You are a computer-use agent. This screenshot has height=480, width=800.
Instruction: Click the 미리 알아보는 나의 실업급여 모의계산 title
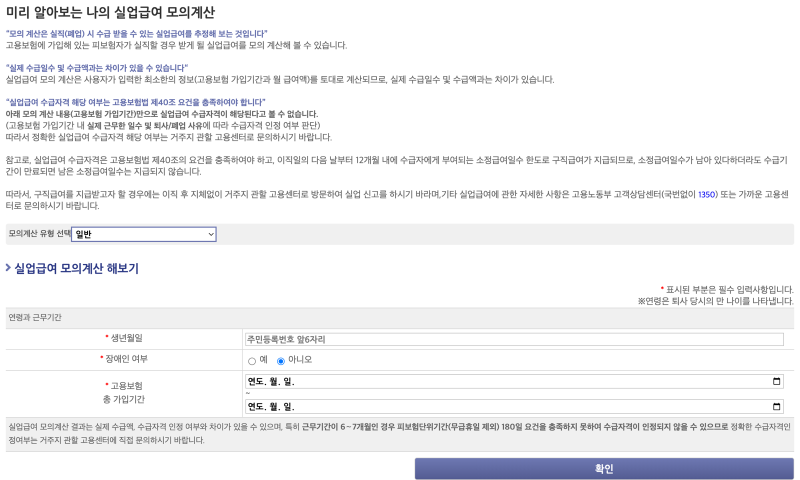click(x=110, y=12)
